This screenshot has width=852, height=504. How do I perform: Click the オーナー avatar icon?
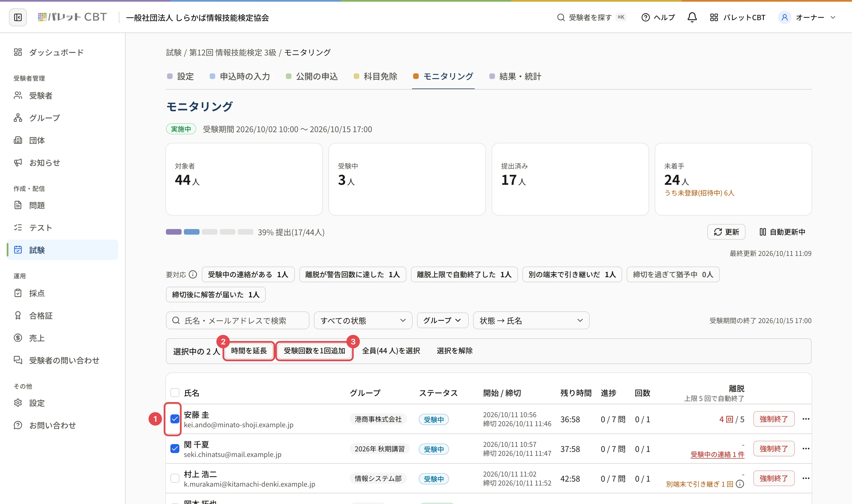coord(784,17)
